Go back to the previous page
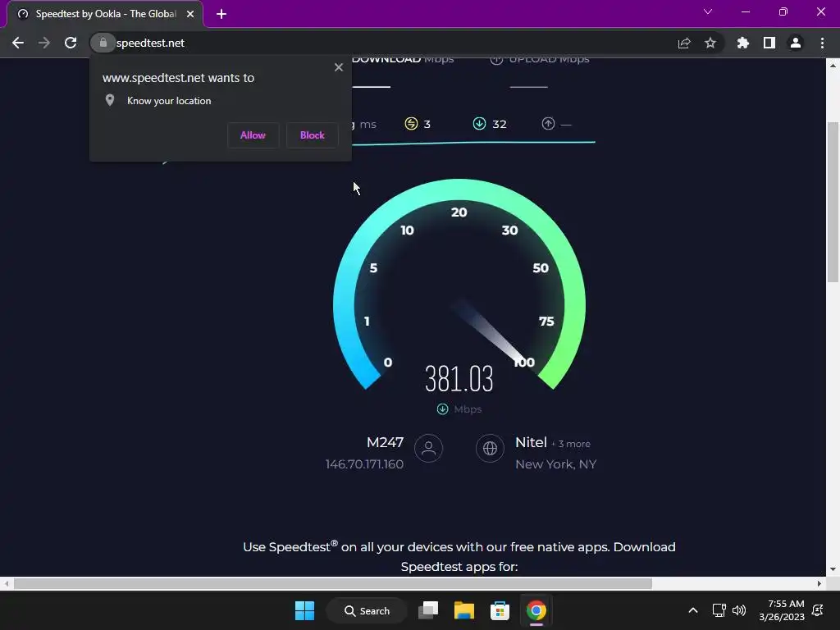This screenshot has width=840, height=630. click(x=18, y=43)
